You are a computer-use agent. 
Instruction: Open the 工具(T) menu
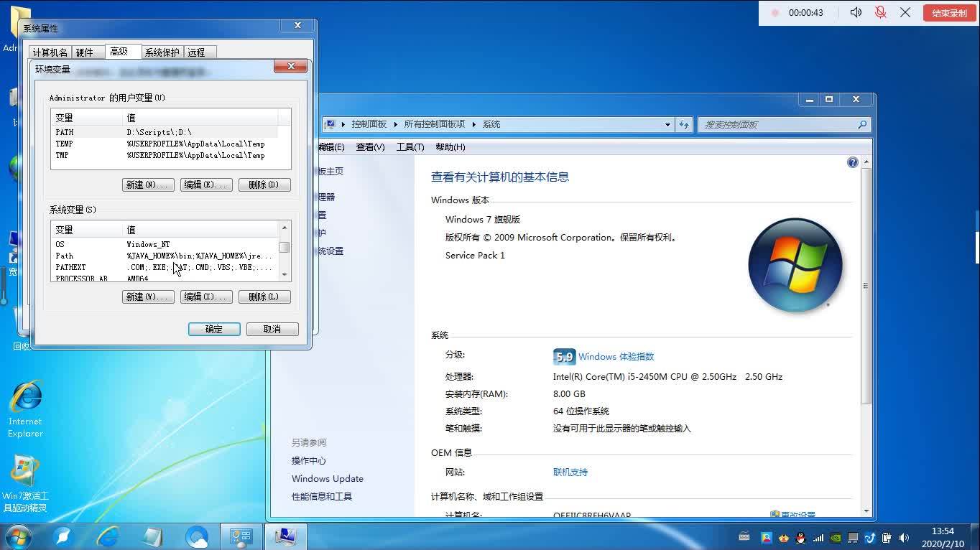pyautogui.click(x=410, y=147)
